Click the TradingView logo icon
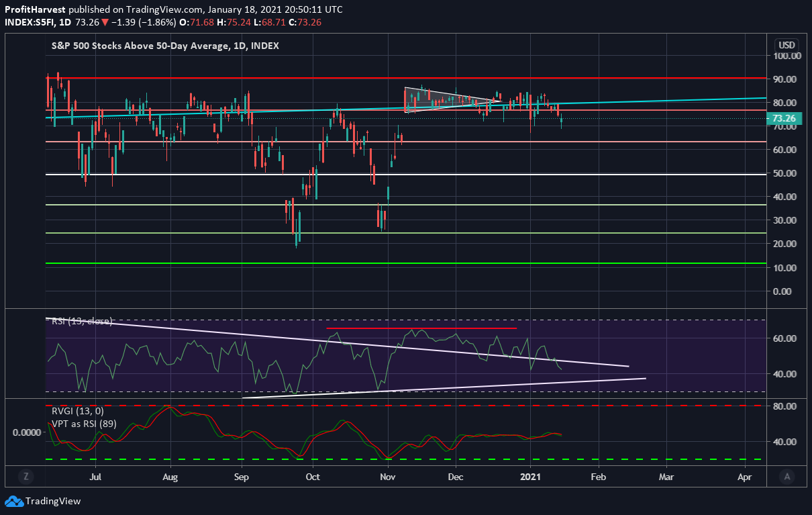812x515 pixels. point(14,501)
